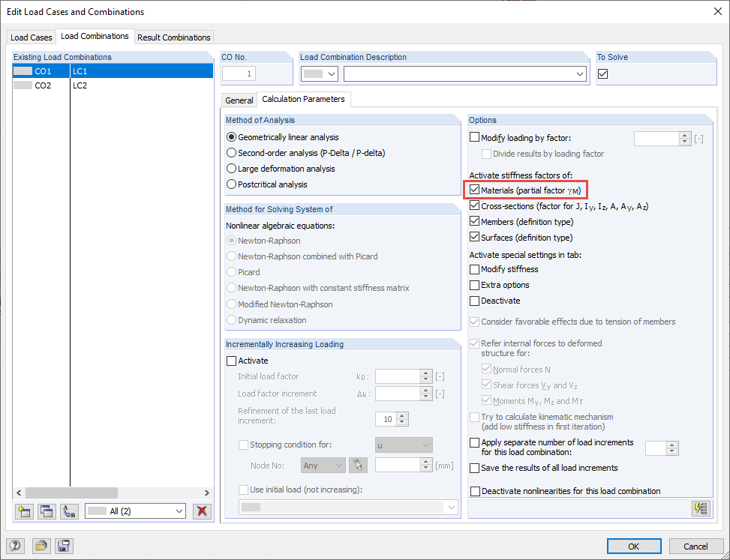Enable Modify stiffness special settings
The height and width of the screenshot is (560, 730).
pos(474,269)
